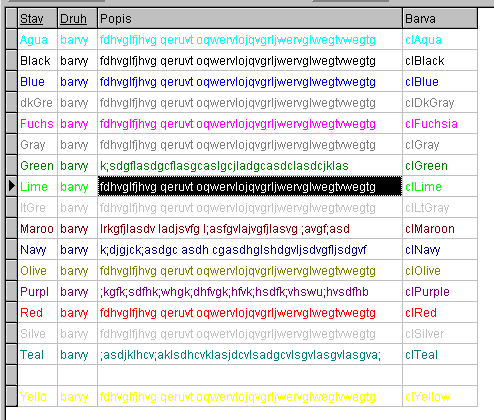Select the Teal row description cell
Image resolution: width=494 pixels, height=420 pixels.
(250, 355)
